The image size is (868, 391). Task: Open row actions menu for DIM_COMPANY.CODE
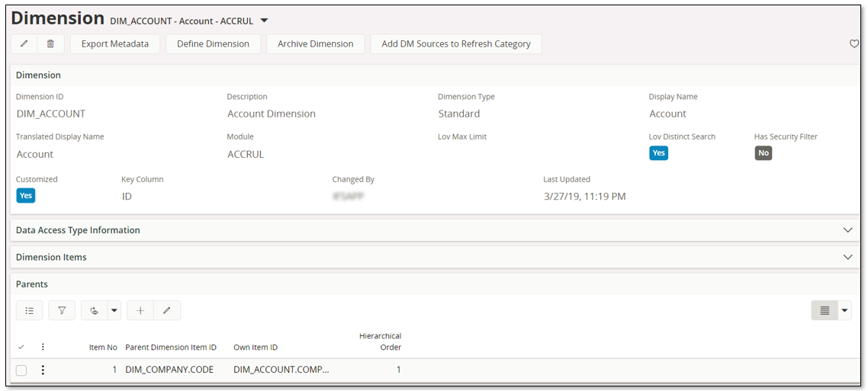click(x=43, y=370)
